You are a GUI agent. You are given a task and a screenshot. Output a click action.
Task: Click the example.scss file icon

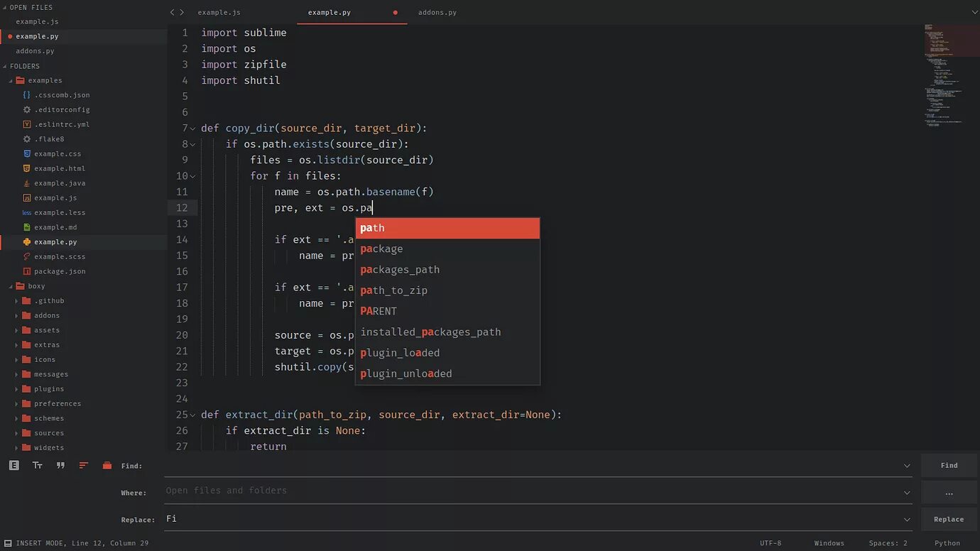pos(26,256)
